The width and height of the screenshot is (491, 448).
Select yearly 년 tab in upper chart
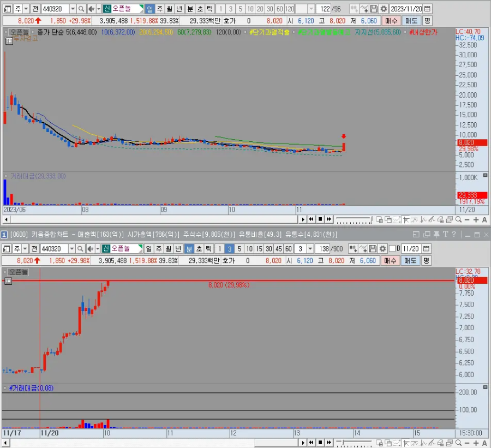179,9
